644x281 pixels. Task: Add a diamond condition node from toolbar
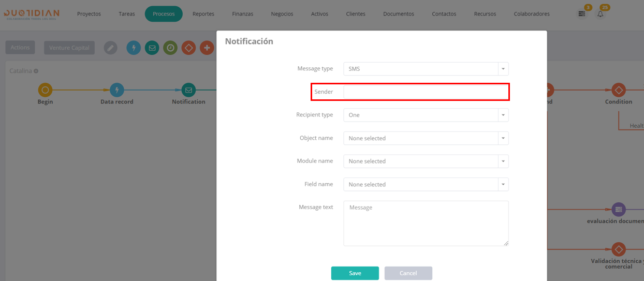coord(189,48)
